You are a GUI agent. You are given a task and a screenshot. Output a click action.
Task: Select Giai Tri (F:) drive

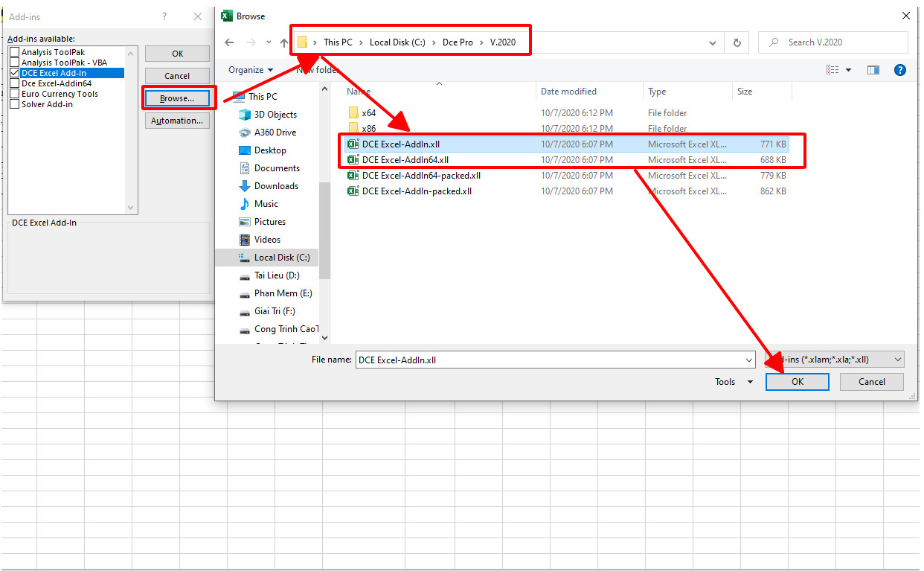pyautogui.click(x=275, y=311)
